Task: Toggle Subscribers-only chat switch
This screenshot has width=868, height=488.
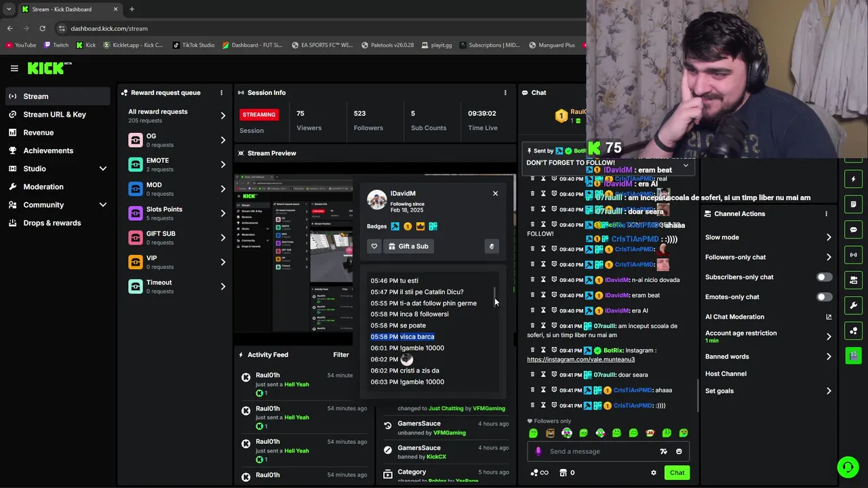Action: (824, 277)
